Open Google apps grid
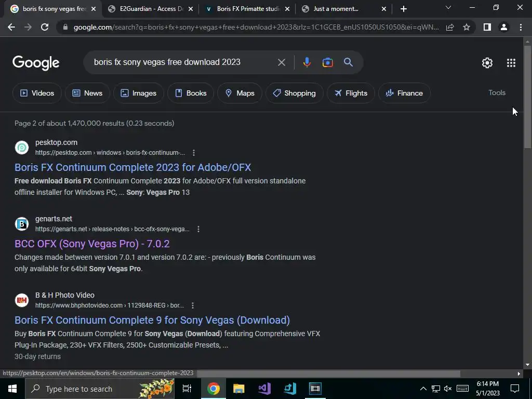The height and width of the screenshot is (399, 532). click(x=511, y=63)
